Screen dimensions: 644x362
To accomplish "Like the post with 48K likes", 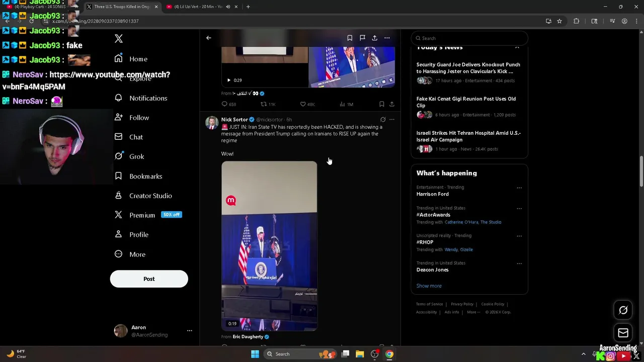I will coord(307,104).
